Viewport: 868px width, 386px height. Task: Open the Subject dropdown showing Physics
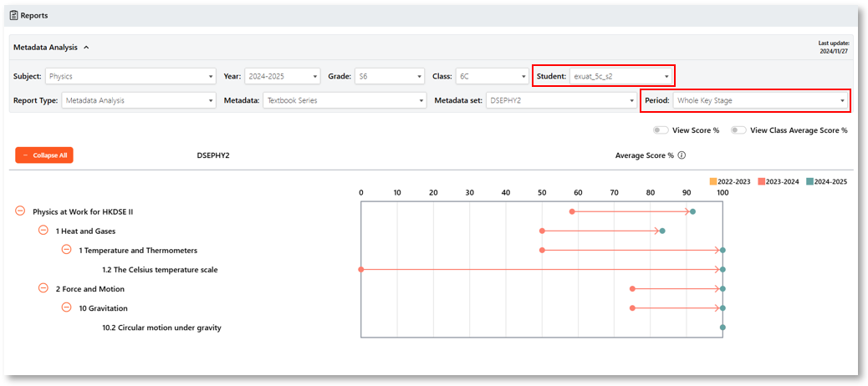pos(130,76)
